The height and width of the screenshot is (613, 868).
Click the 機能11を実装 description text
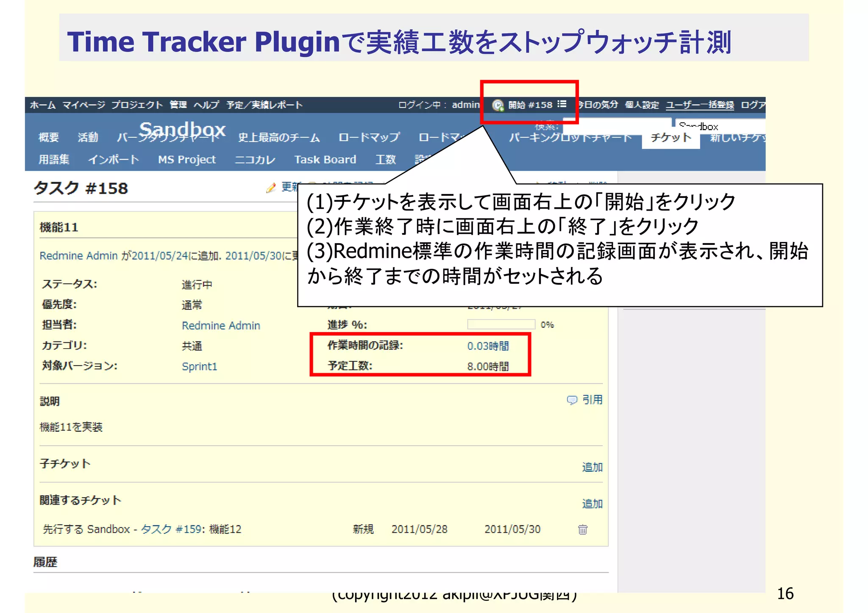71,427
